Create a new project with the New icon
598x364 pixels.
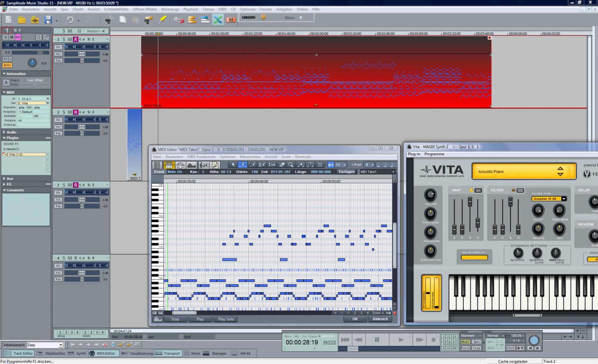coord(9,19)
